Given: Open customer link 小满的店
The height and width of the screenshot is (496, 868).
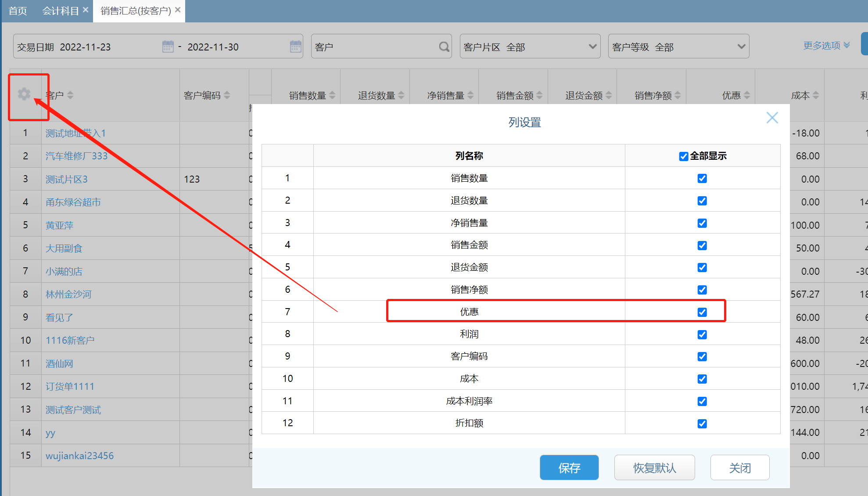Looking at the screenshot, I should click(64, 271).
